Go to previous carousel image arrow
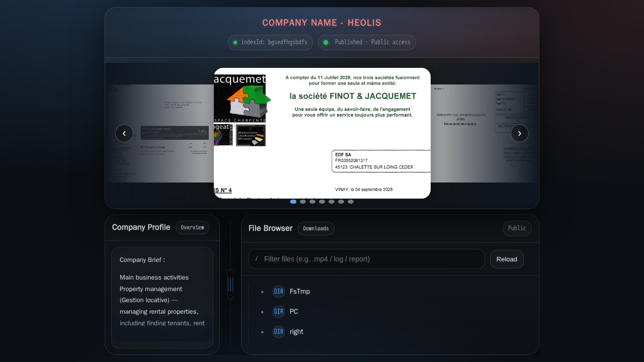 pos(124,133)
